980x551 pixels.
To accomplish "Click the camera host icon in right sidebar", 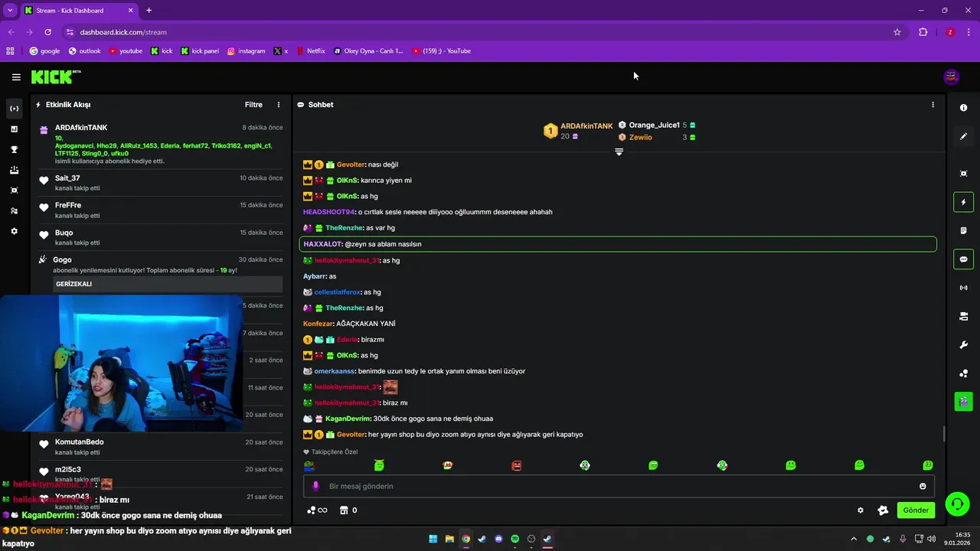I will (963, 316).
